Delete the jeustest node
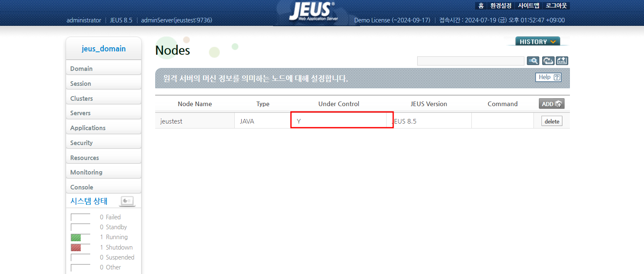The width and height of the screenshot is (644, 274). [552, 121]
